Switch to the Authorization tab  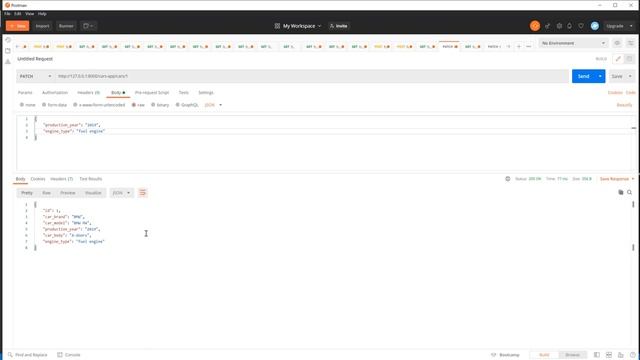[x=55, y=93]
